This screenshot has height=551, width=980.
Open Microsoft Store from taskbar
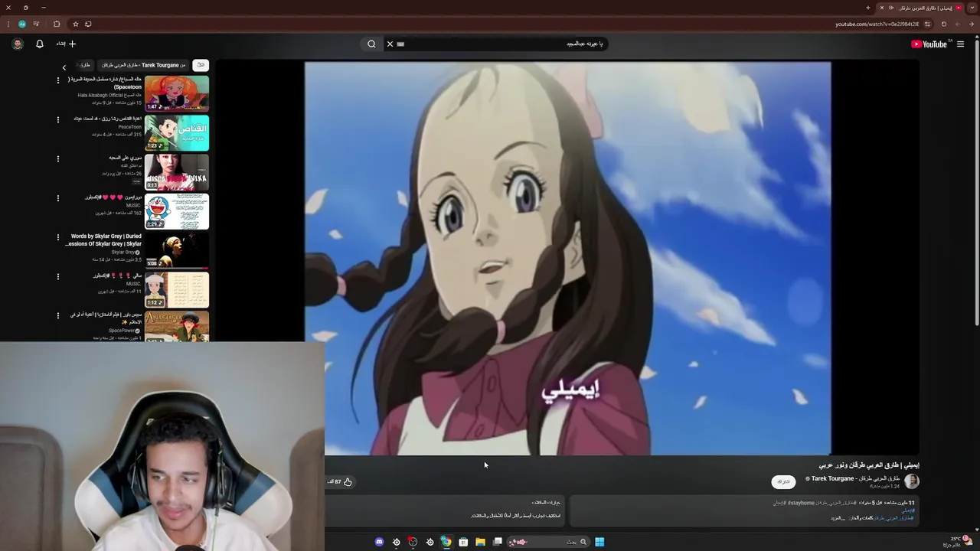click(x=463, y=542)
